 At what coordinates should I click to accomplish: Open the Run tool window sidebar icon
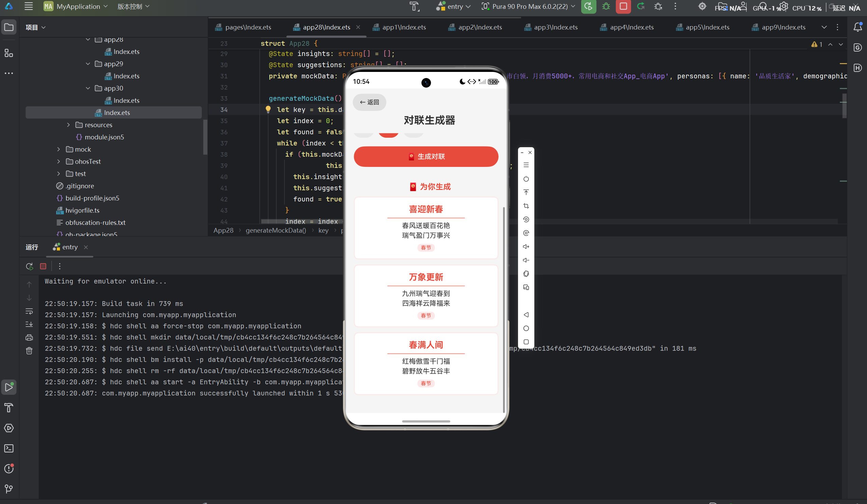[9, 387]
